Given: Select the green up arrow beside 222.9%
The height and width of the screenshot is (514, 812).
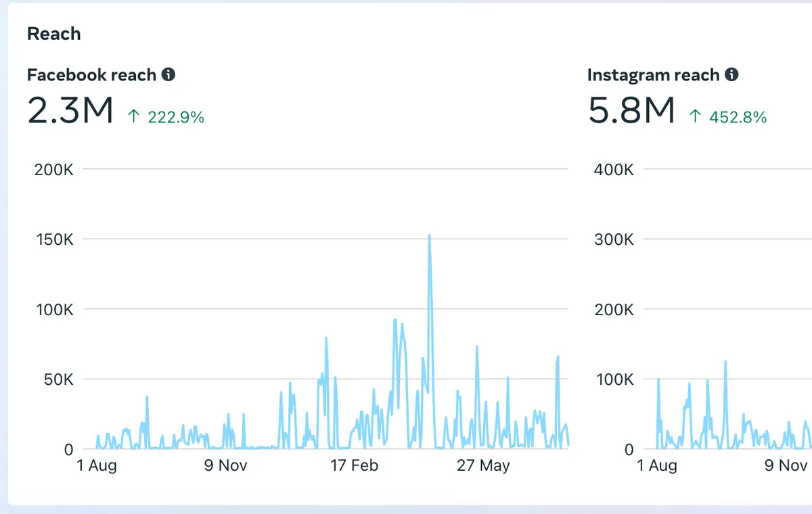Looking at the screenshot, I should [x=133, y=117].
